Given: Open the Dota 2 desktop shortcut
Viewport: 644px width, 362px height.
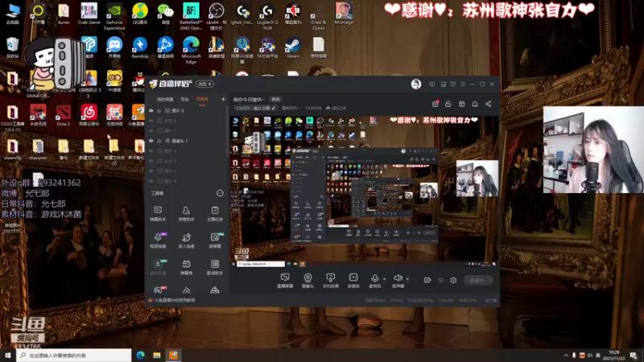Looking at the screenshot, I should click(64, 116).
